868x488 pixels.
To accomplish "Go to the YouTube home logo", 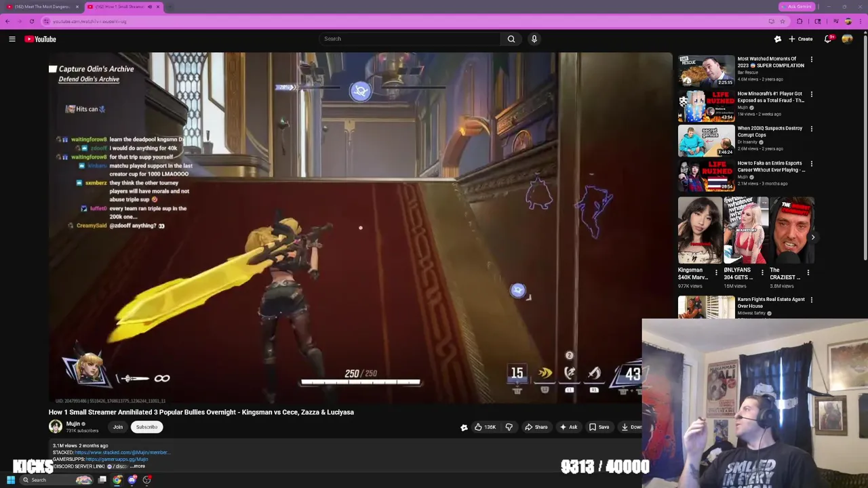I will tap(41, 39).
